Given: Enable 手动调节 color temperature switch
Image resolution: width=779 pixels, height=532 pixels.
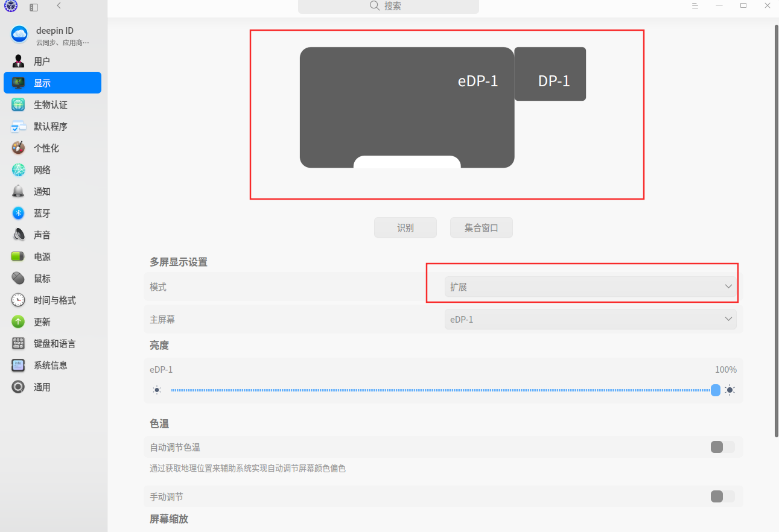Looking at the screenshot, I should click(x=723, y=496).
